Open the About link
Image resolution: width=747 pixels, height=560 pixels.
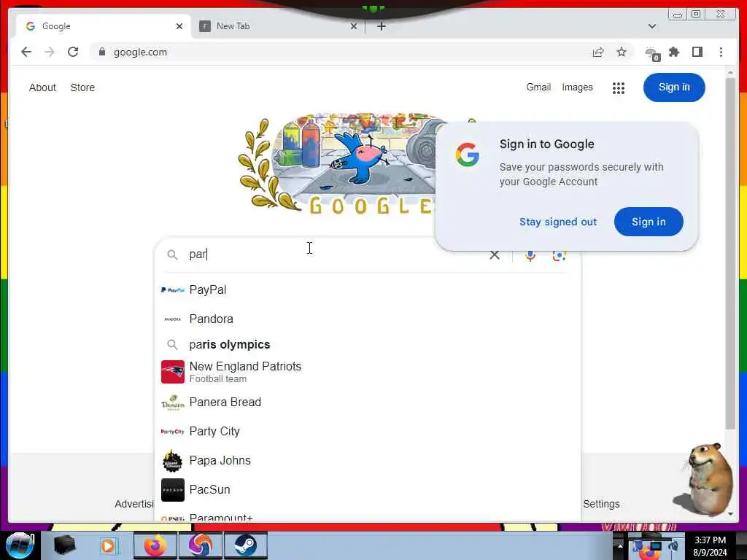[x=42, y=87]
